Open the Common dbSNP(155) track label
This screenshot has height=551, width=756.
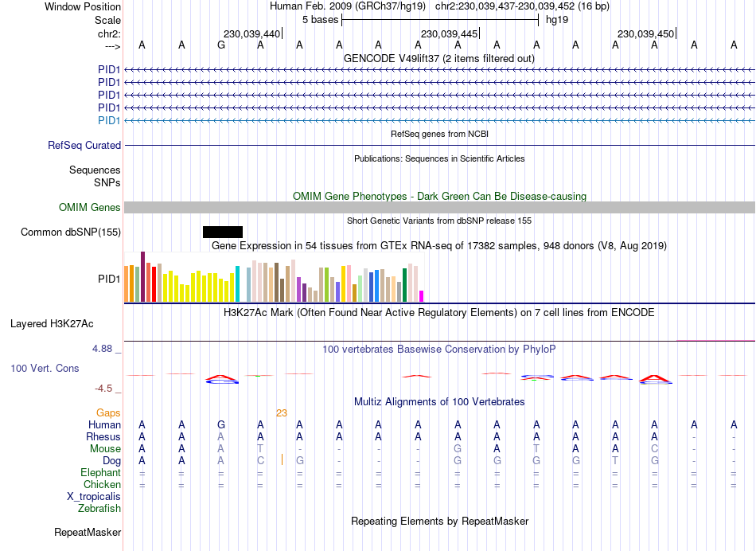70,232
